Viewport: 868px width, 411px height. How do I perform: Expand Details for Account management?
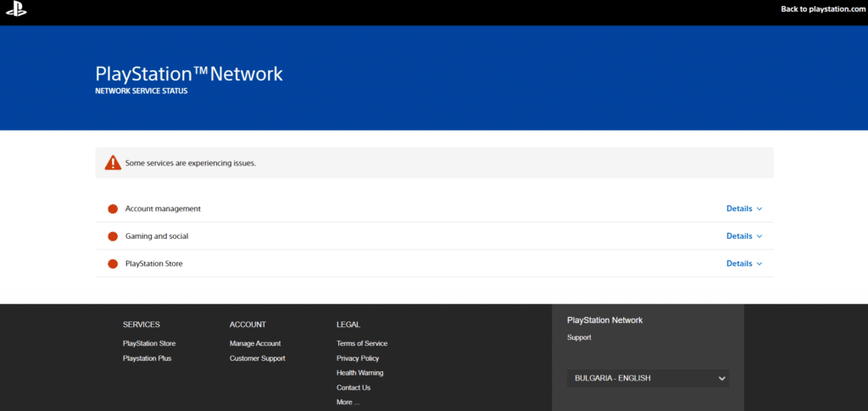click(744, 208)
